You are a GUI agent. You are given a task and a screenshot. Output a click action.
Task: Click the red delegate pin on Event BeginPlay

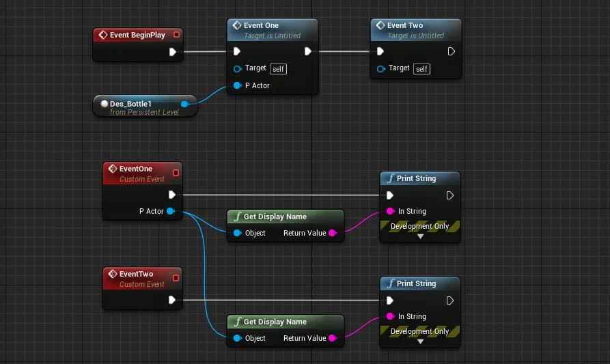176,35
